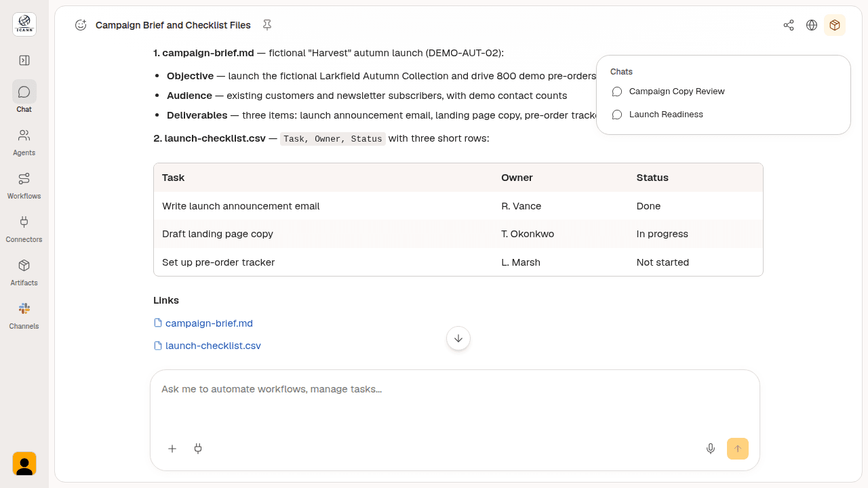
Task: Click the T. Okonkwo owner cell
Action: pos(561,234)
